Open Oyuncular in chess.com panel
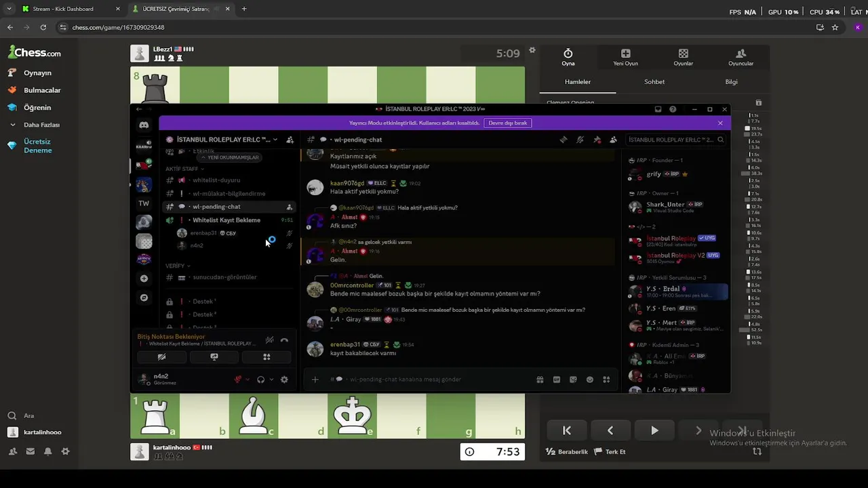This screenshot has height=488, width=868. (x=741, y=57)
